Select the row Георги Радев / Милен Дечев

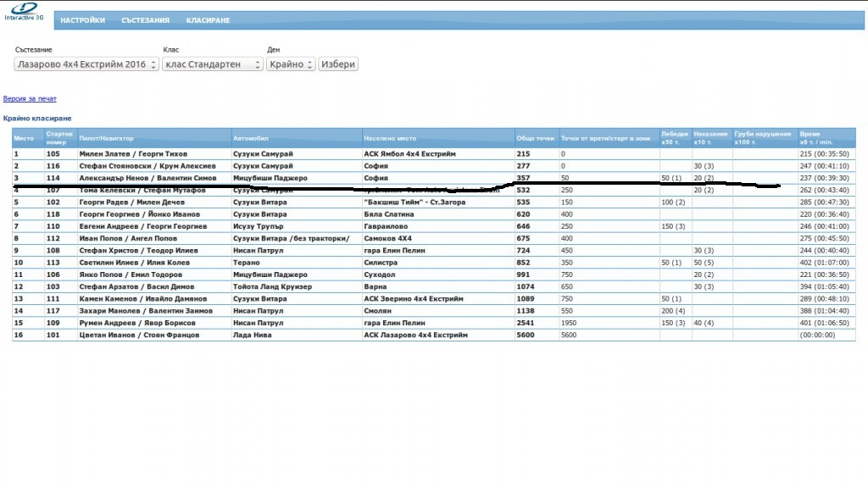(x=433, y=202)
